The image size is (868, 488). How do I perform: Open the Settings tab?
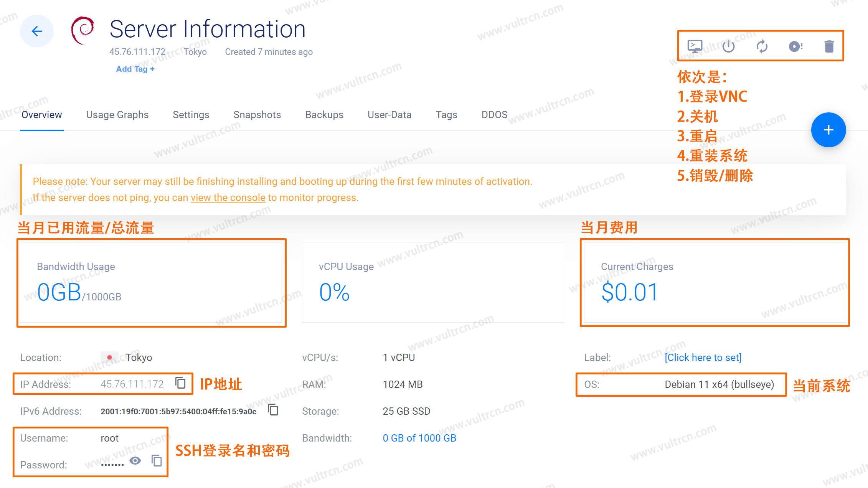pyautogui.click(x=191, y=115)
